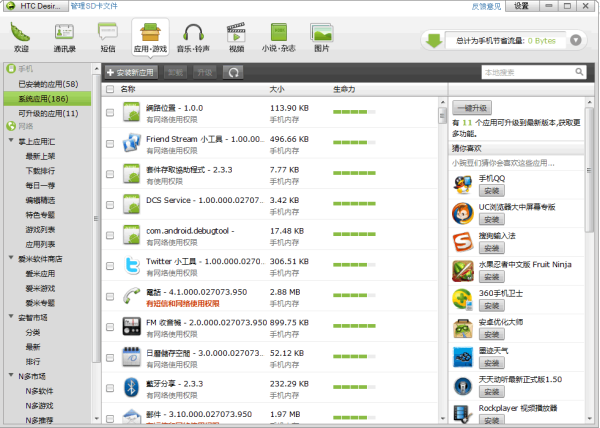Viewport: 600px width, 428px height.
Task: Click the 安装新应用 button
Action: tap(132, 73)
